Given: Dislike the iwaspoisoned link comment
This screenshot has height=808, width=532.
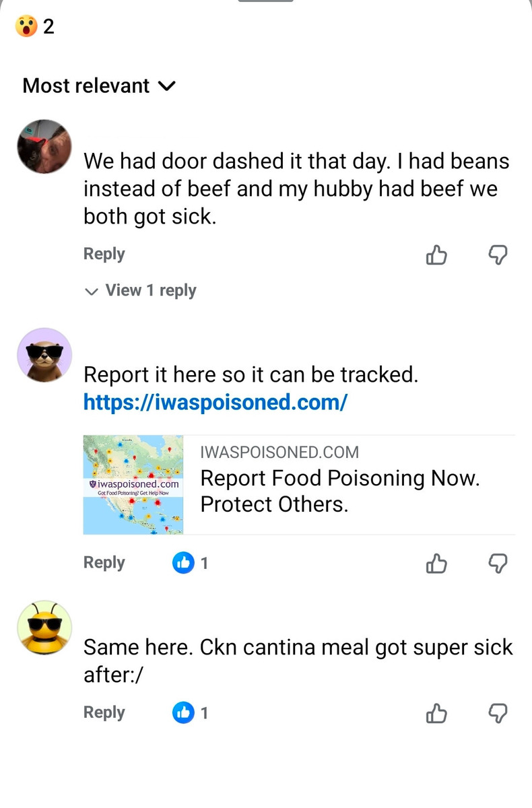Looking at the screenshot, I should 497,563.
